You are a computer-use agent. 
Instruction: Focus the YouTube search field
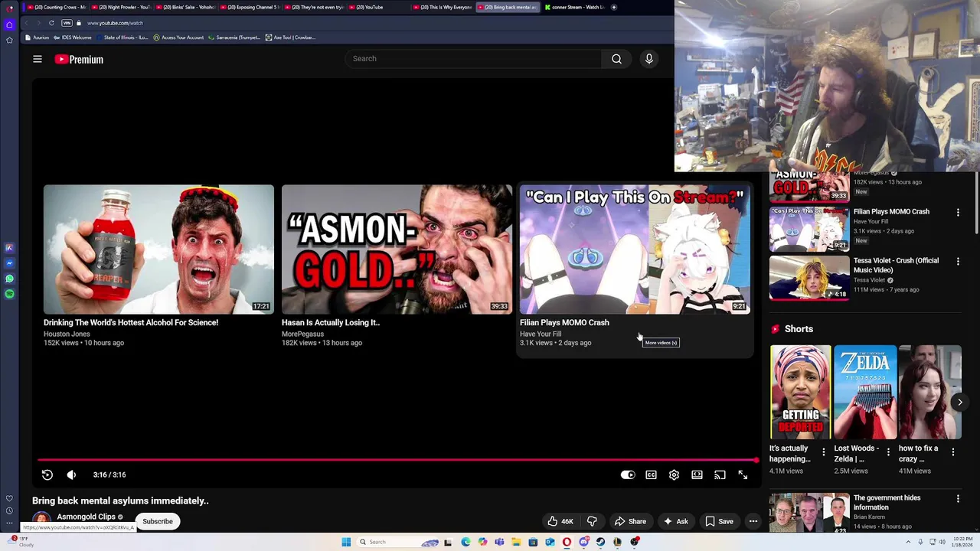click(473, 59)
